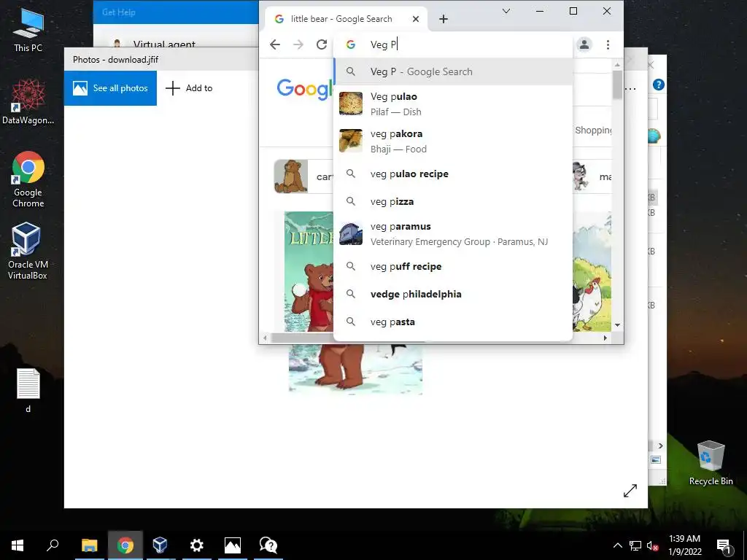
Task: Select the Google Chrome desktop shortcut
Action: 28,179
